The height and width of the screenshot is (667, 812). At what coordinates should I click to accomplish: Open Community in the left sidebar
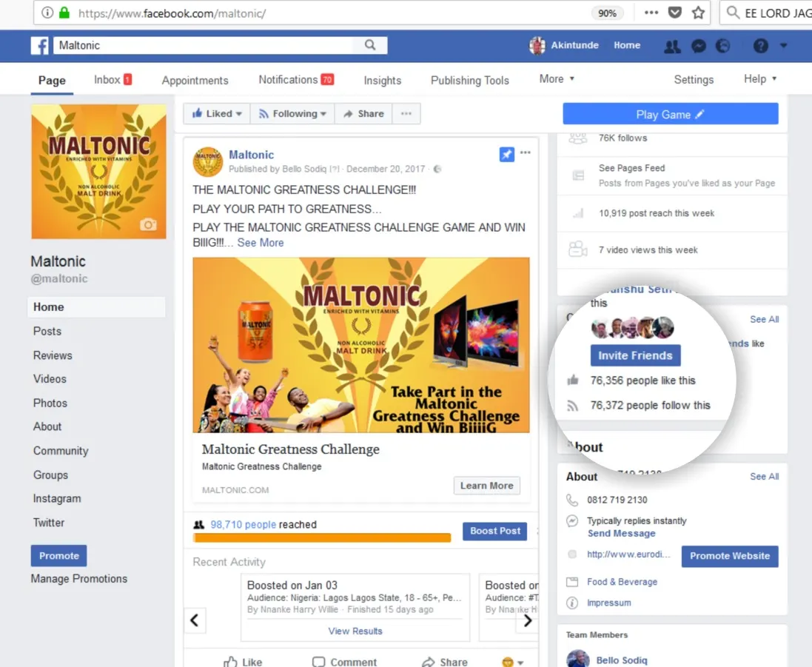click(x=61, y=451)
